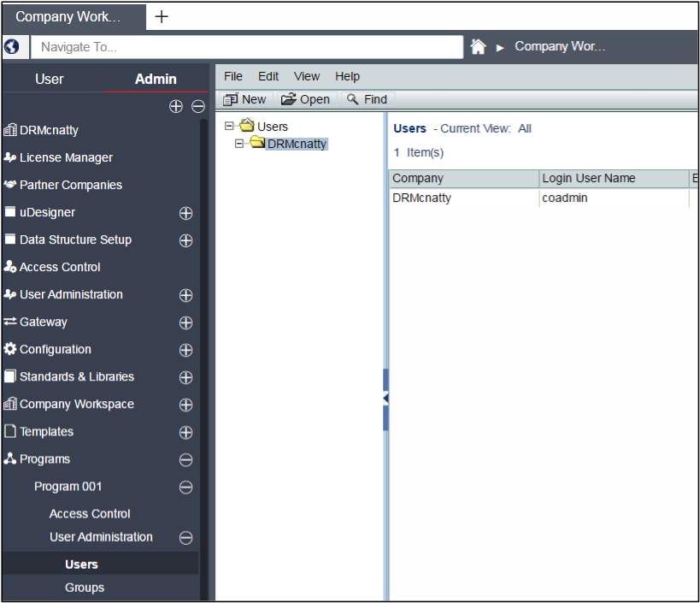Click the Find toolbar button
The width and height of the screenshot is (700, 603).
click(x=368, y=99)
